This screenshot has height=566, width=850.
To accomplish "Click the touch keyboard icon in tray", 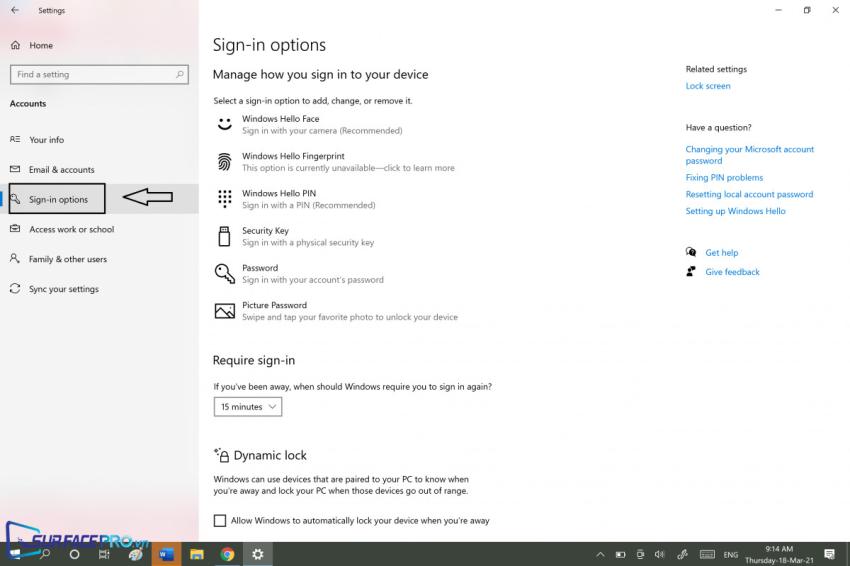I will [x=707, y=554].
